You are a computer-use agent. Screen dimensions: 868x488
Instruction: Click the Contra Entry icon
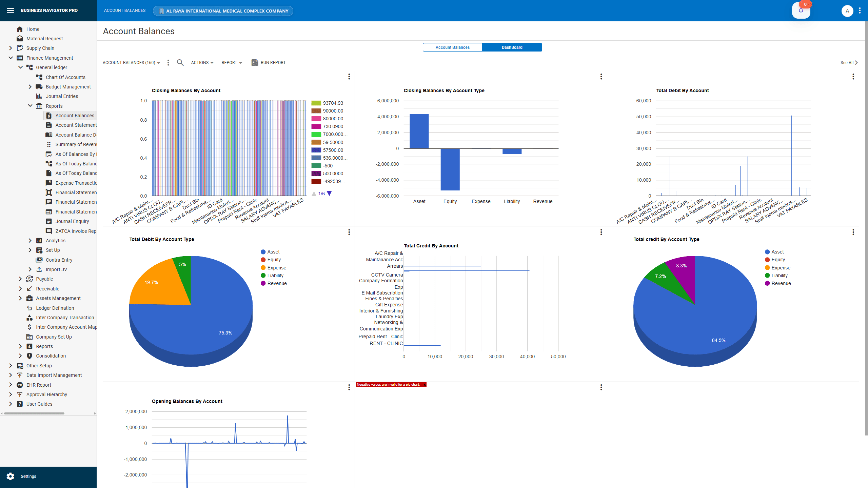pyautogui.click(x=39, y=260)
